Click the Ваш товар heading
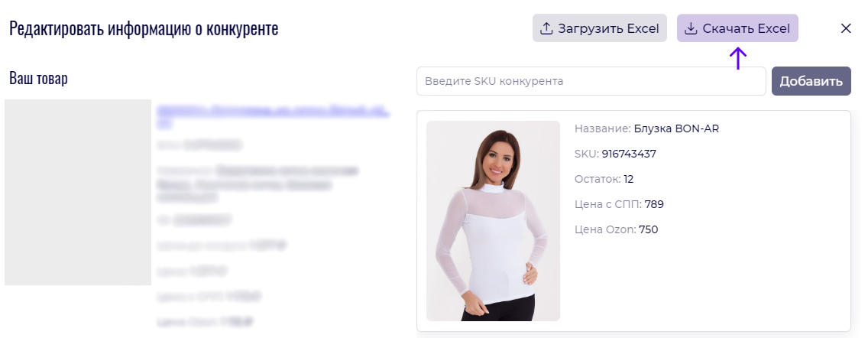Image resolution: width=868 pixels, height=338 pixels. coord(39,78)
